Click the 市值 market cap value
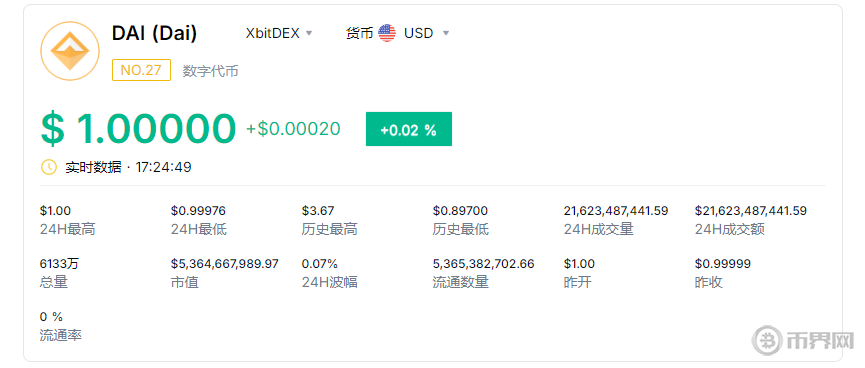 click(x=225, y=264)
